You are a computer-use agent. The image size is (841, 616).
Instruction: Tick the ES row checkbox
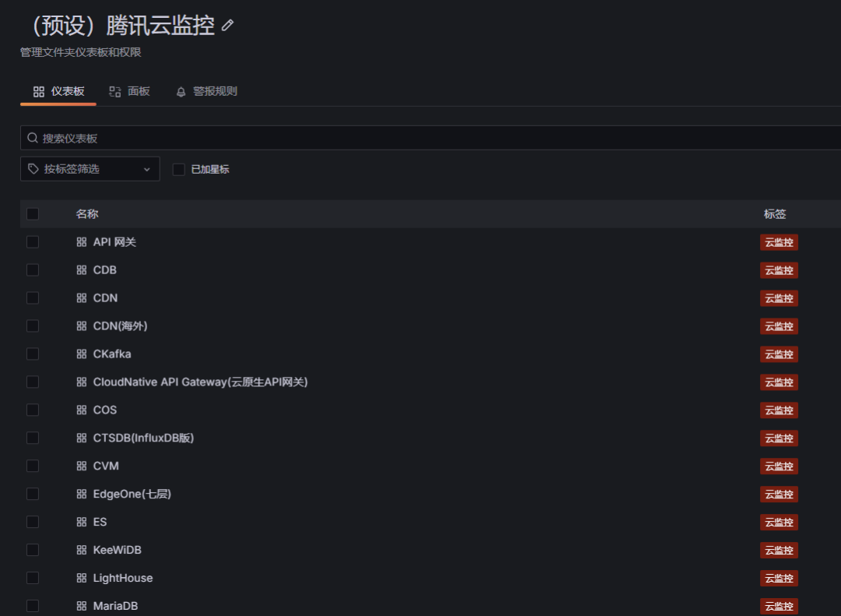33,522
